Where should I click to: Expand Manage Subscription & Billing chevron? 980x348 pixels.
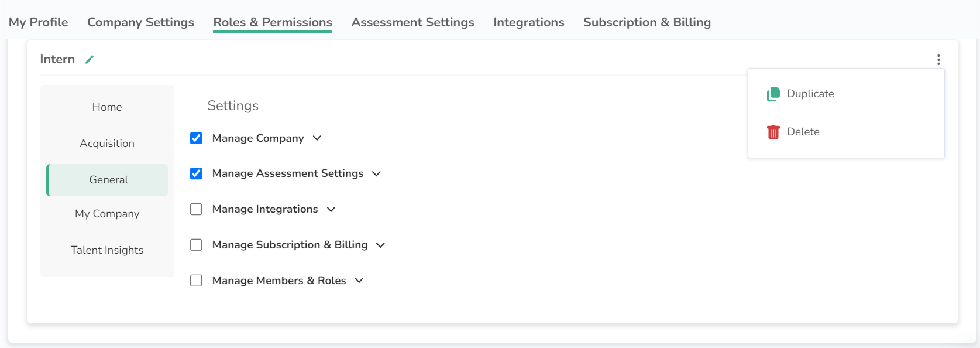380,245
